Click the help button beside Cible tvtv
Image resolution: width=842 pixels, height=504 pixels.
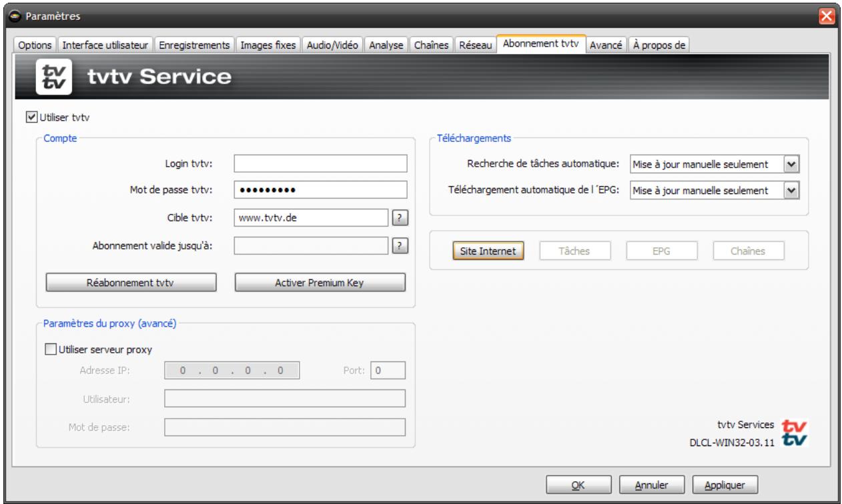pos(400,218)
